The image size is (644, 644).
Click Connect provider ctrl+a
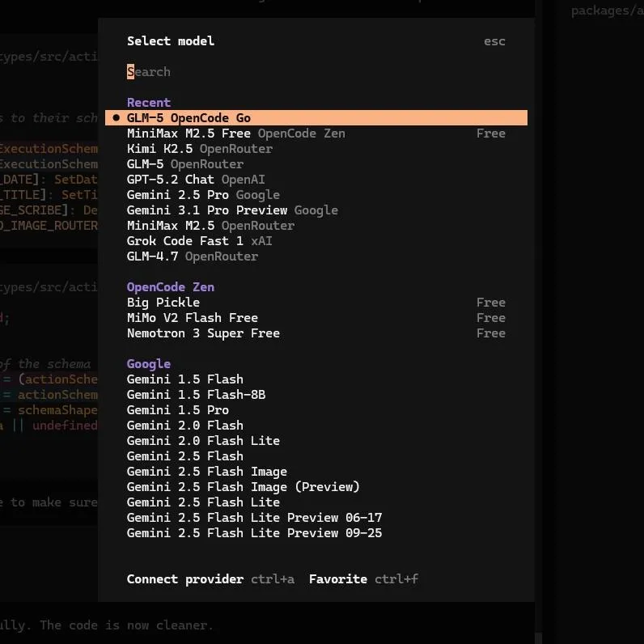(x=210, y=579)
